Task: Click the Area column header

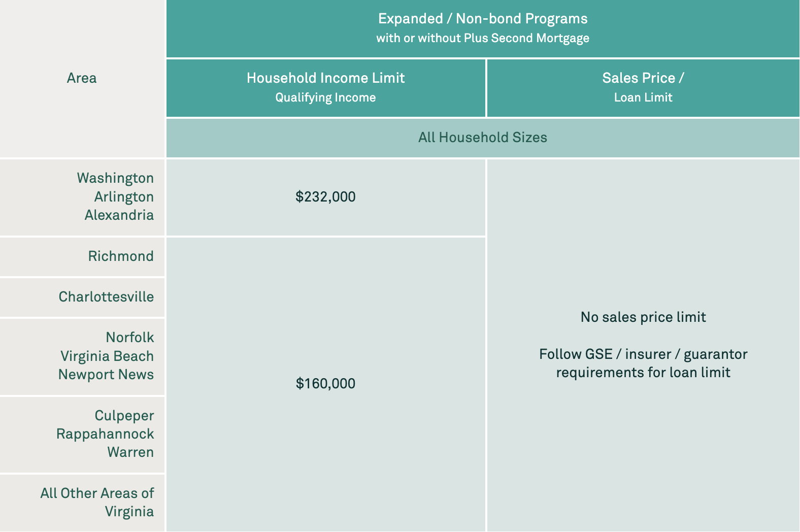Action: [82, 78]
